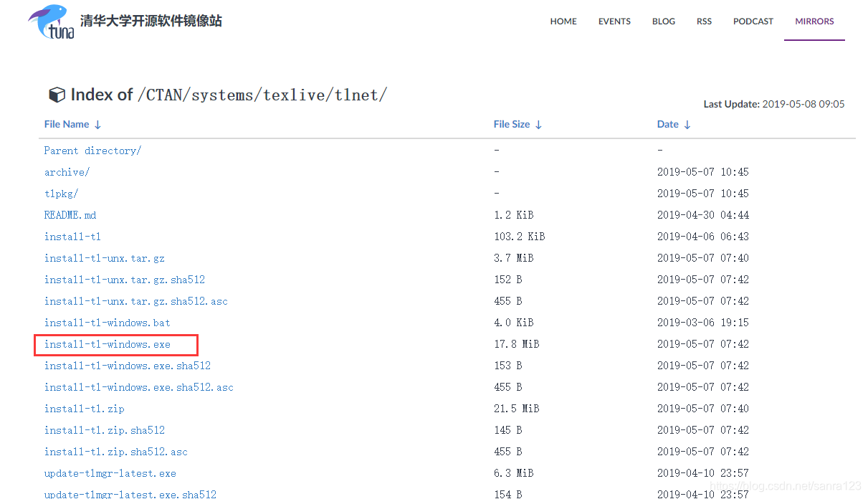Download install-tl.zip.sha512
Viewport: 868px width, 499px height.
104,430
